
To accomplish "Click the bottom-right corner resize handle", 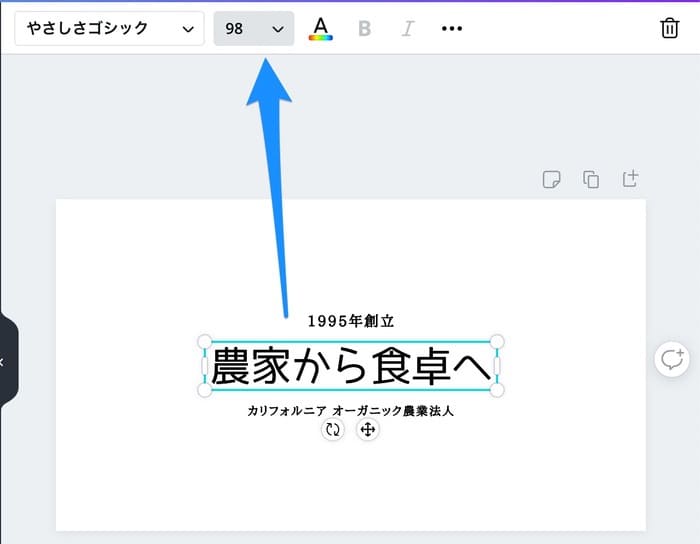I will click(496, 390).
